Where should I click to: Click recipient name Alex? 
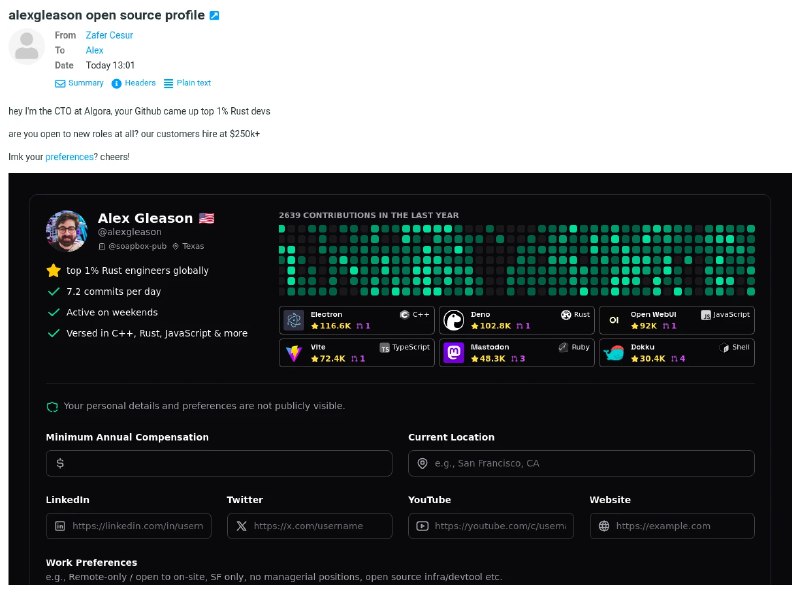[x=94, y=50]
